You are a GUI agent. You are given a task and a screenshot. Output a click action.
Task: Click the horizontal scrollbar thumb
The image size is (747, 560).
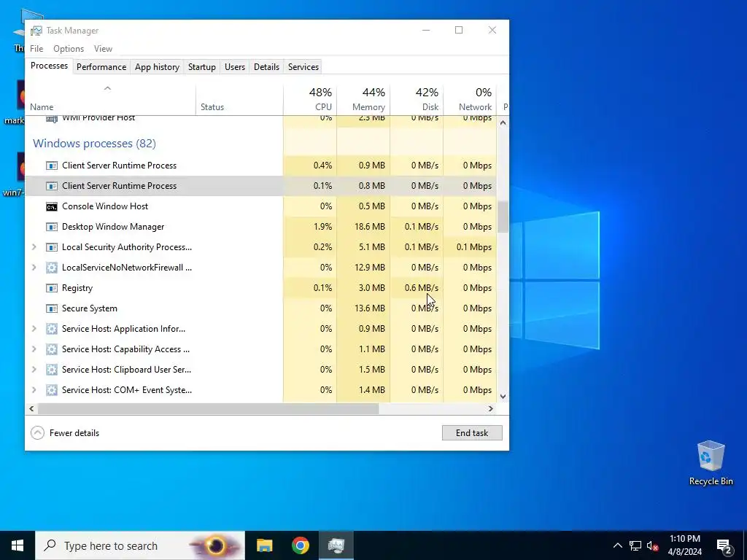coord(208,408)
